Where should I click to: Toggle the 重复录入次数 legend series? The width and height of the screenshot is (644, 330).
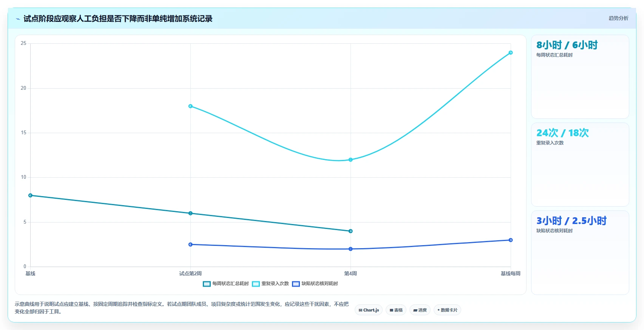(x=270, y=284)
